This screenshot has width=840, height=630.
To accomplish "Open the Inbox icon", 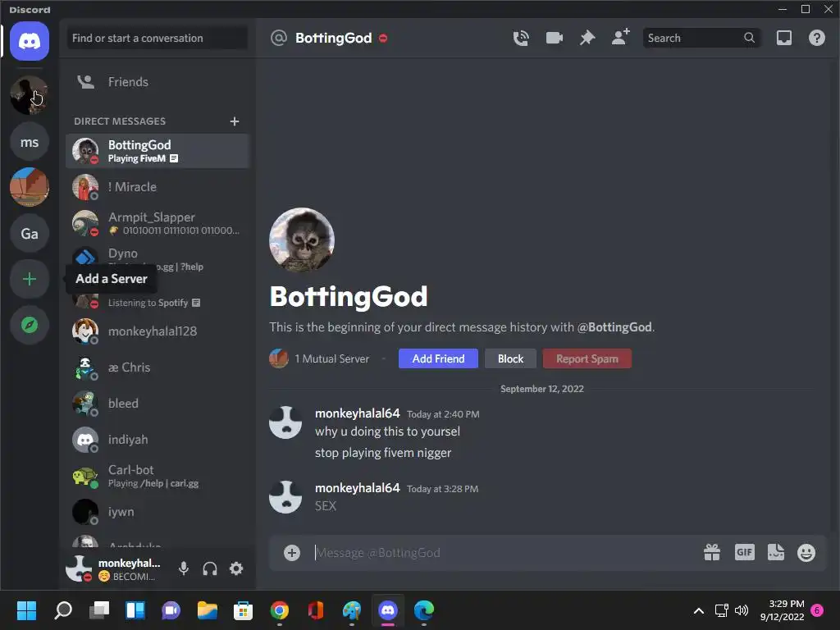I will coord(783,38).
